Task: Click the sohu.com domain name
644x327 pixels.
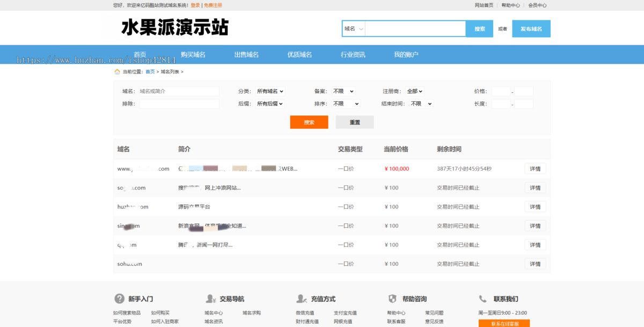Action: click(130, 264)
